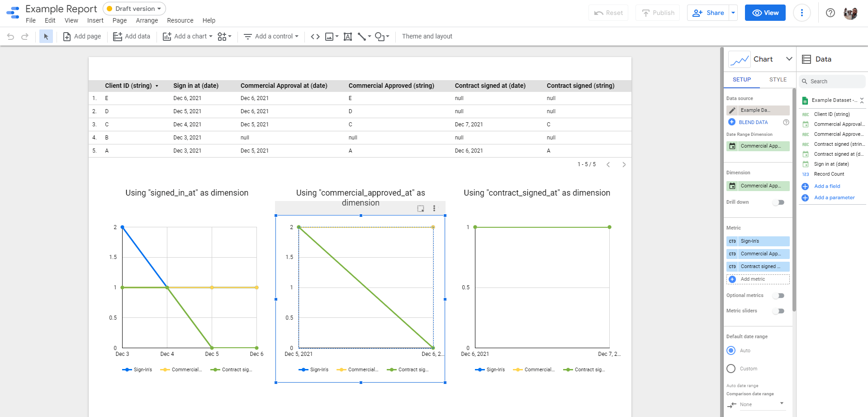
Task: Switch to the STYLE tab
Action: coord(778,79)
